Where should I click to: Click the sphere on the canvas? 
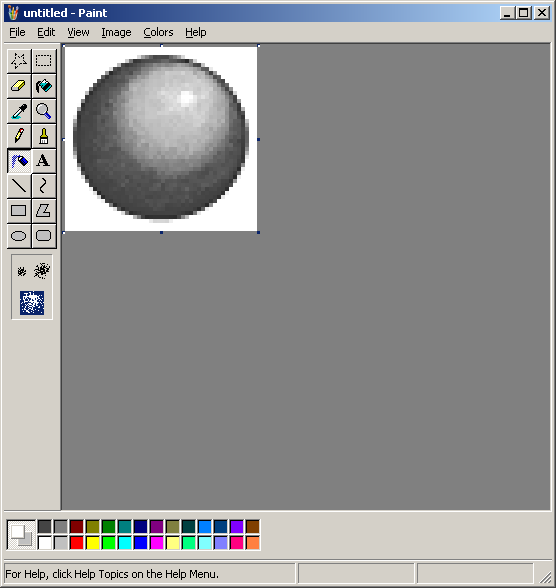pos(161,138)
